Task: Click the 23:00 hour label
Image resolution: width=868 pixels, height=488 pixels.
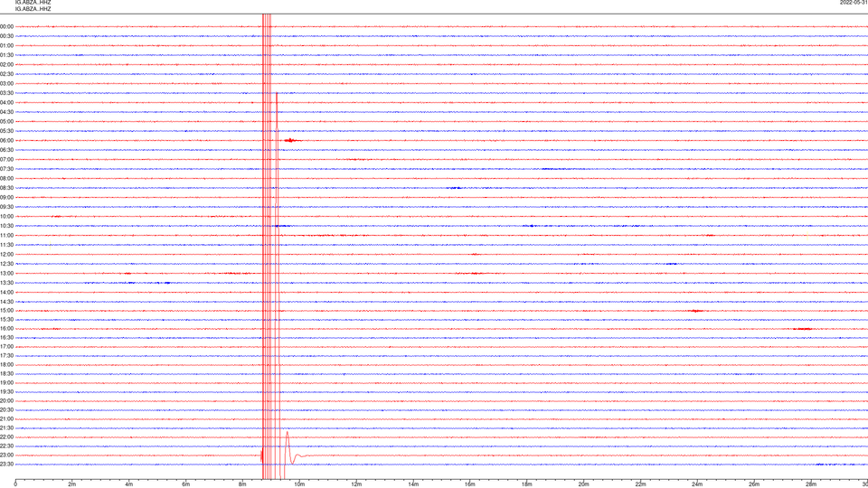Action: pyautogui.click(x=6, y=455)
